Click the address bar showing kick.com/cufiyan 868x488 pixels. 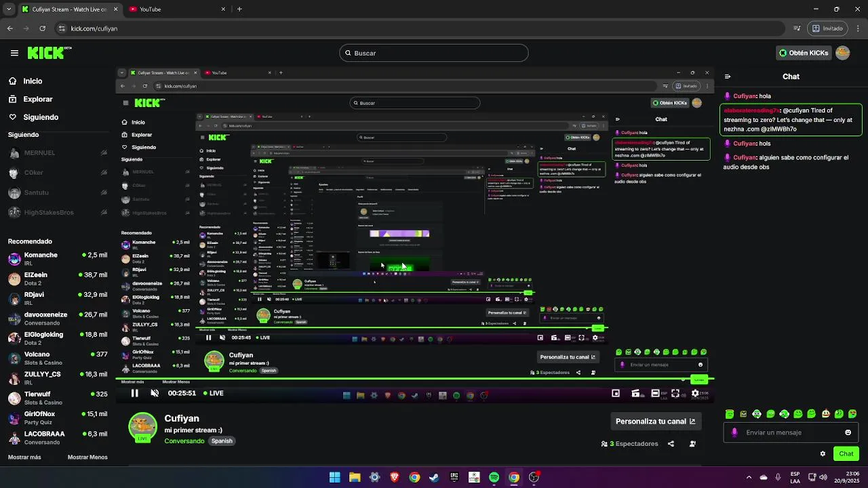(420, 28)
